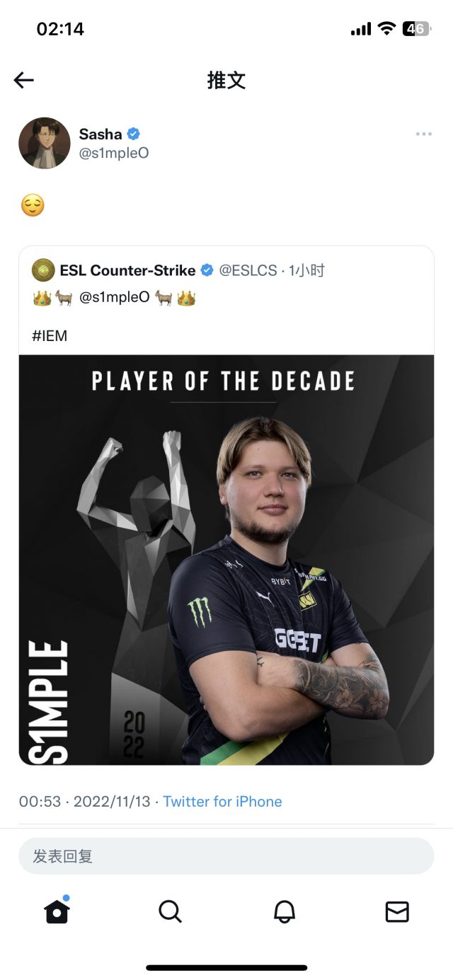Open the Notifications bell icon
453x980 pixels.
(284, 911)
